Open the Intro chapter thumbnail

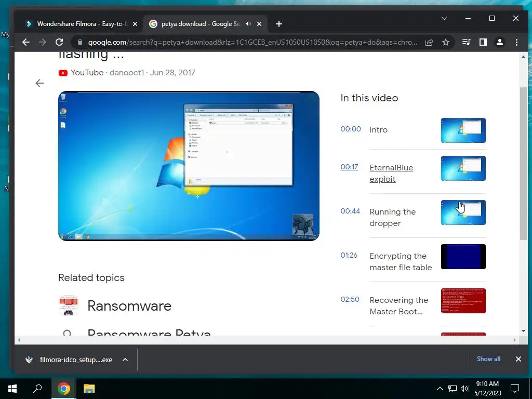coord(463,130)
